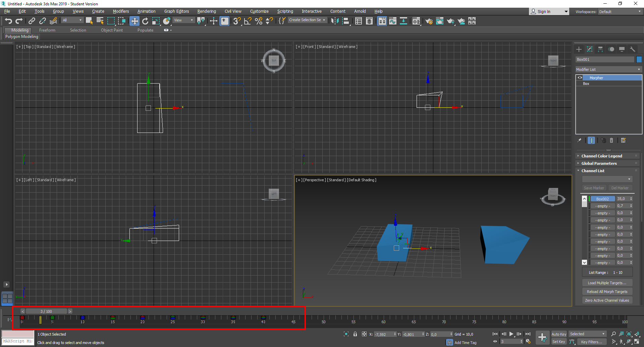This screenshot has width=644, height=347.
Task: Open the Animation menu
Action: pos(147,11)
